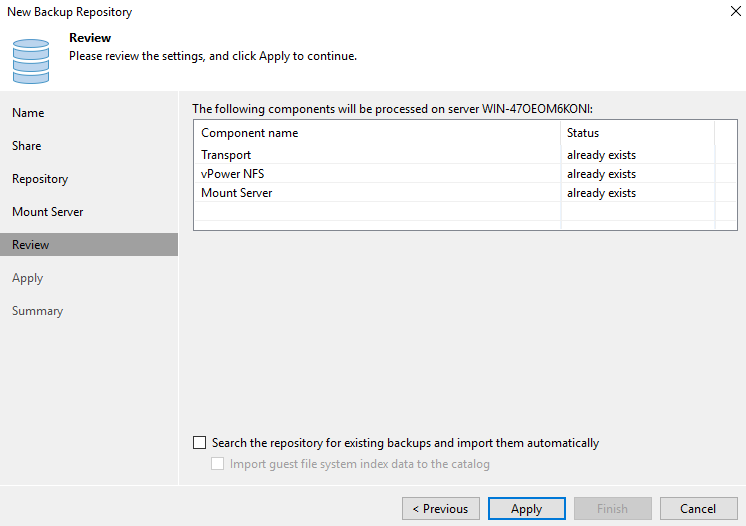The image size is (746, 526).
Task: Go back with the Previous button
Action: pyautogui.click(x=441, y=508)
